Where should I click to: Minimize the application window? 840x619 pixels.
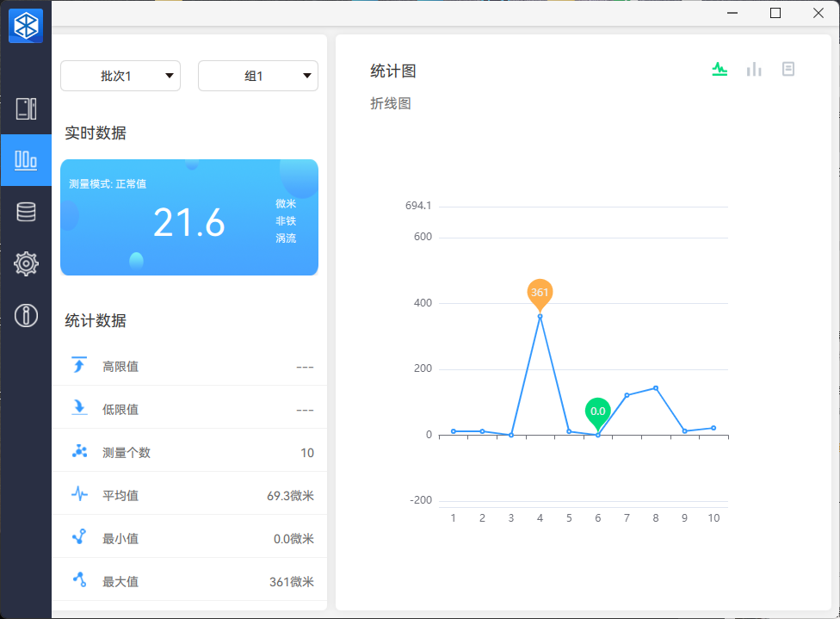(732, 13)
